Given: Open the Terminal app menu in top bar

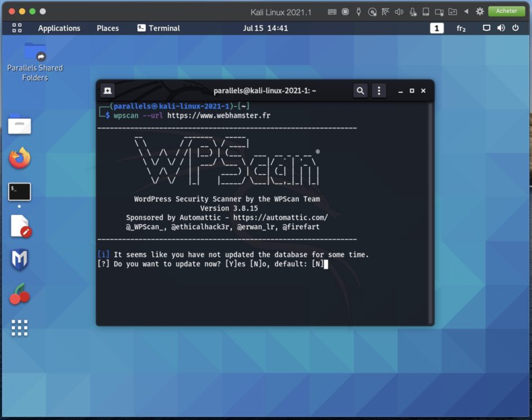Looking at the screenshot, I should [159, 28].
